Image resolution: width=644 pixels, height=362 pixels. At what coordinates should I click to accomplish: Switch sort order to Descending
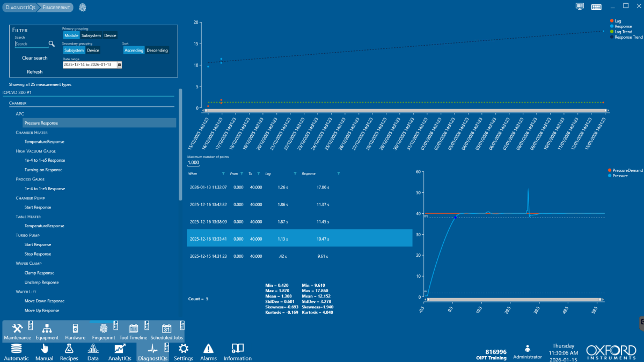[157, 50]
